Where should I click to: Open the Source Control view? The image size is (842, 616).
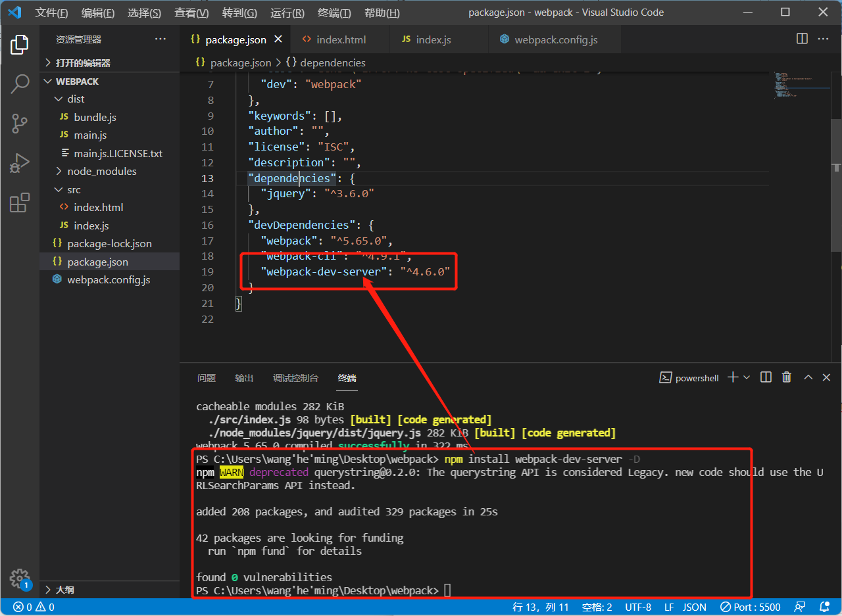[x=20, y=123]
